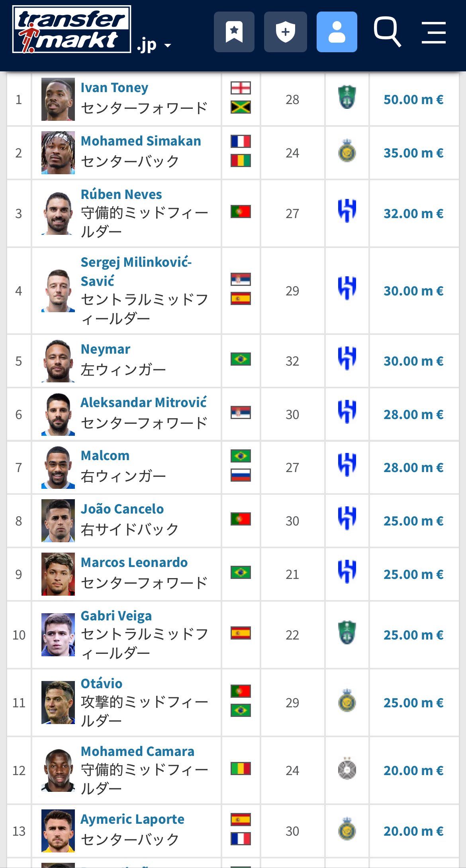Open Sergej Milinković-Savić's profile link
Viewport: 466px width, 868px height.
click(x=136, y=272)
